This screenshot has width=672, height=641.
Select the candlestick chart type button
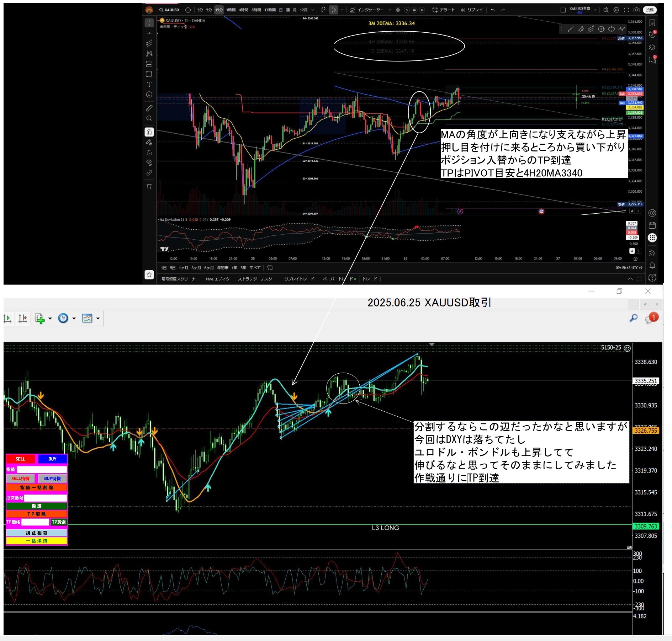click(334, 10)
